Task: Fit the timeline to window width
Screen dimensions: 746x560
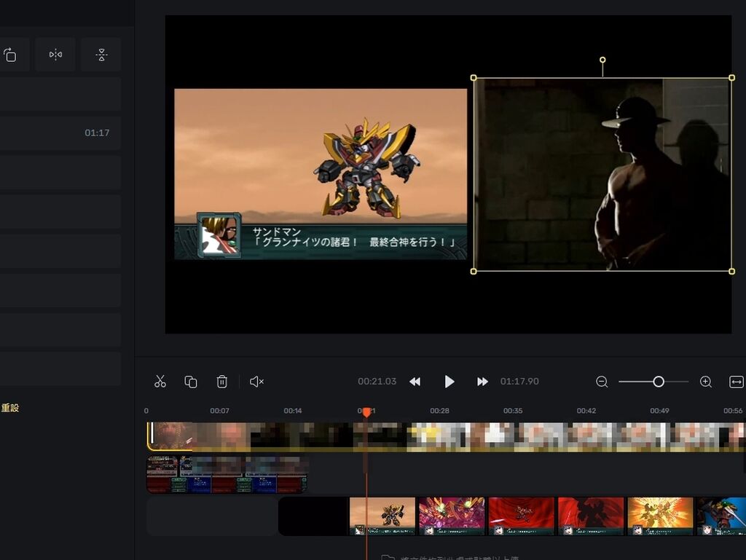Action: [736, 382]
